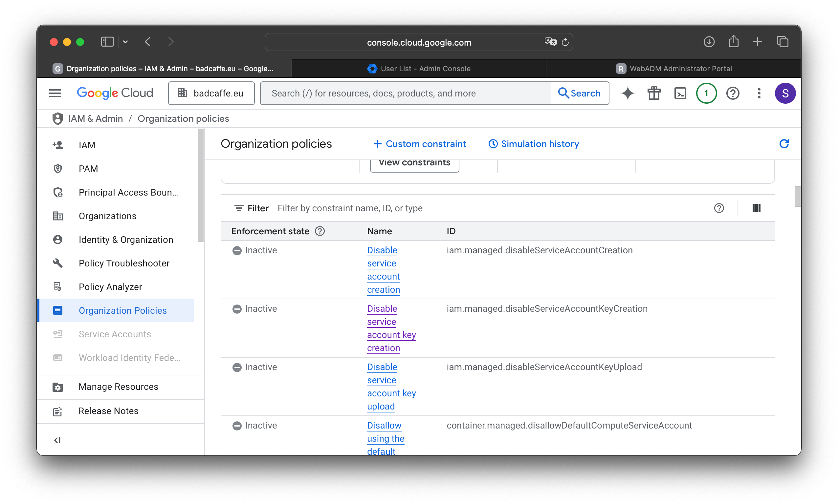Show Safari tab overview icon

[782, 42]
